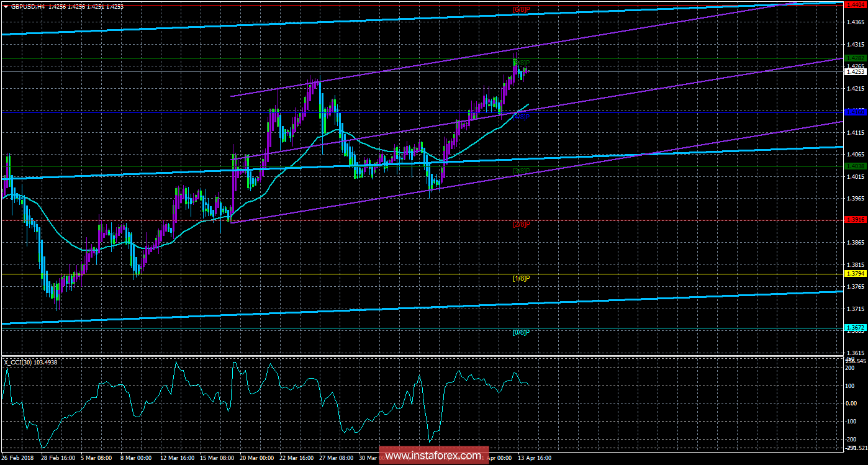This screenshot has height=465, width=868.
Task: Click the 1.4115 value on price axis
Action: click(855, 133)
